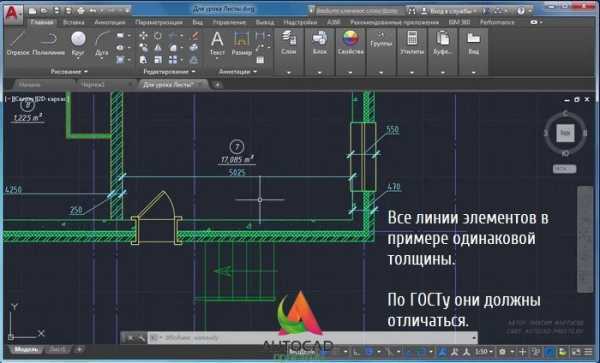The image size is (600, 363).
Task: Add new drawing tab with plus button
Action: tap(217, 85)
